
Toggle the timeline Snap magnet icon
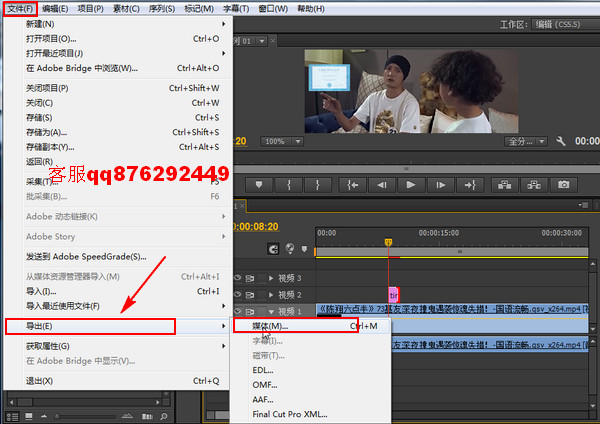point(273,250)
